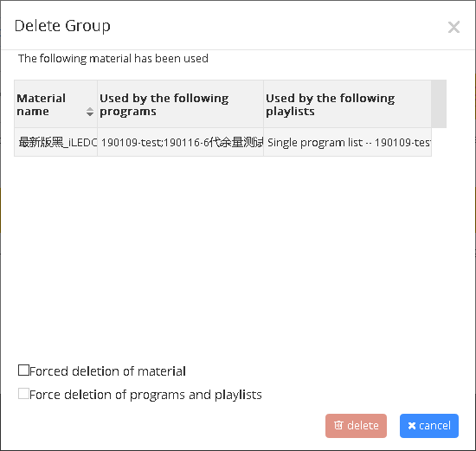Click the 'Delete Group' dialog title

[62, 26]
